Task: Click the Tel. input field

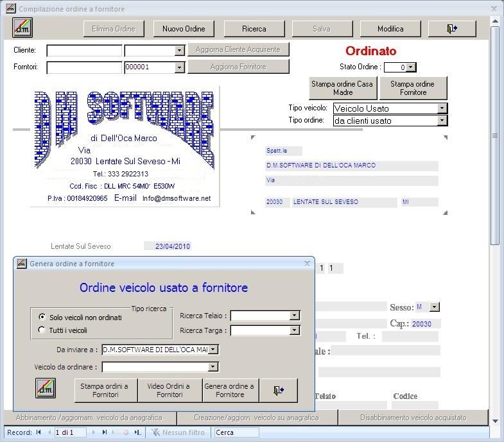Action: [x=410, y=336]
